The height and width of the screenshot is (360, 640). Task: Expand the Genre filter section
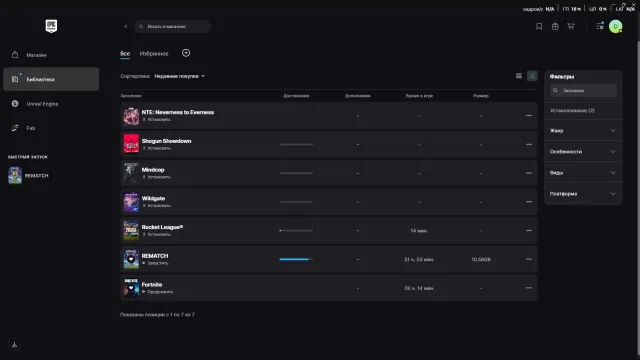(582, 131)
